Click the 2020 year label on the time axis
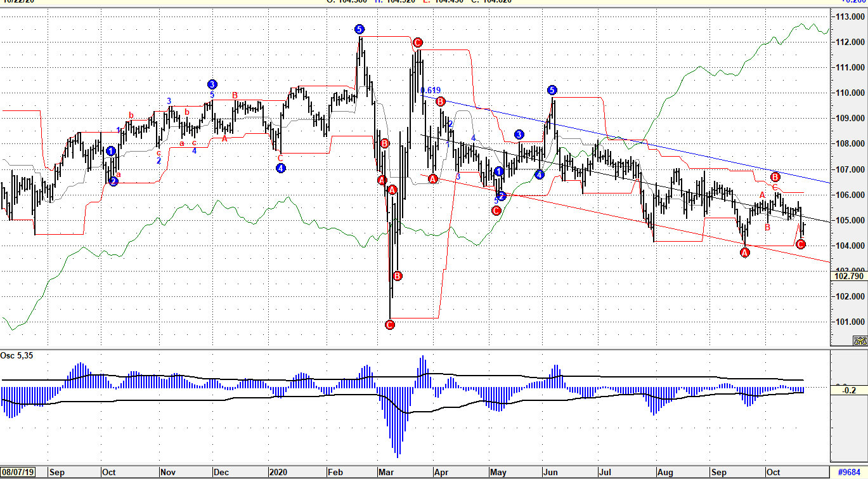868x479 pixels. click(278, 473)
